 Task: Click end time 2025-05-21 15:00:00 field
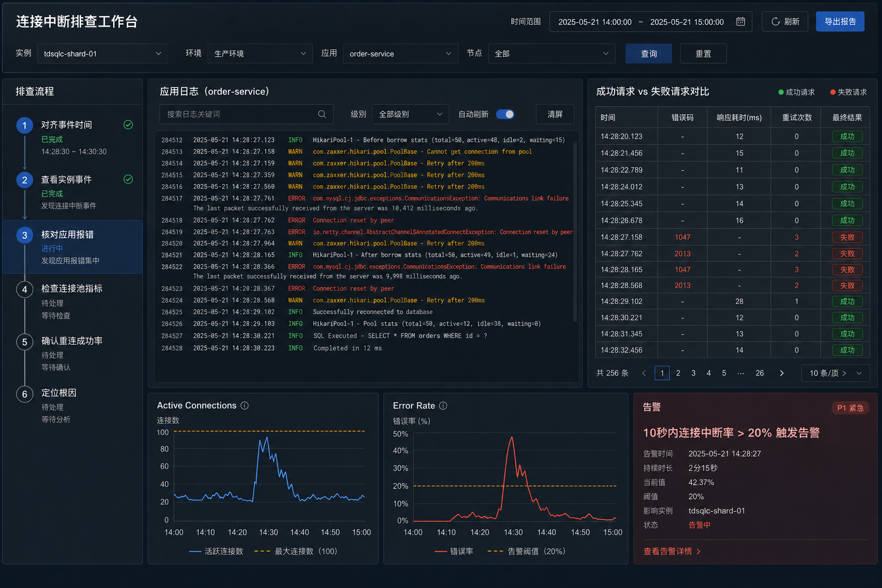pyautogui.click(x=687, y=22)
